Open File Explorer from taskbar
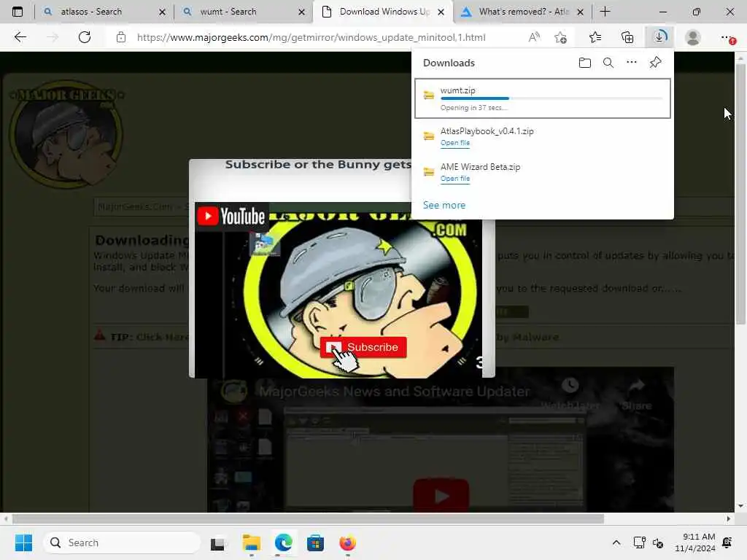747x560 pixels. tap(251, 542)
